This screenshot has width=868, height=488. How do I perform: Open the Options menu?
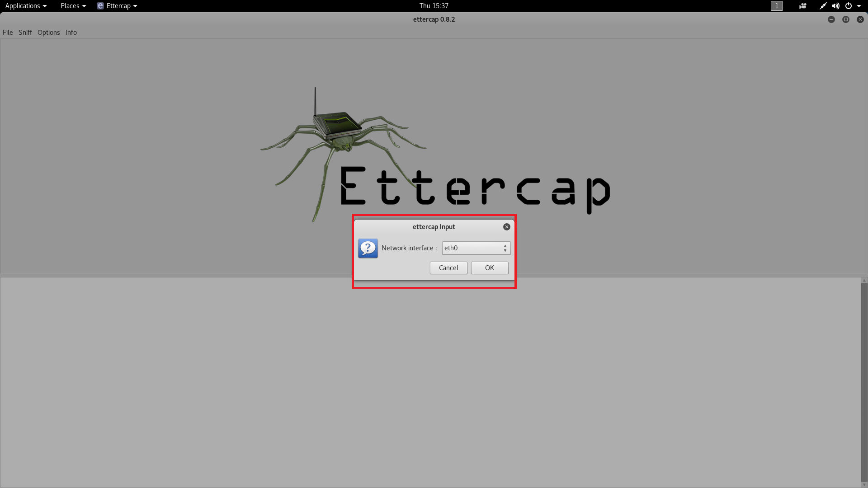[x=48, y=33]
